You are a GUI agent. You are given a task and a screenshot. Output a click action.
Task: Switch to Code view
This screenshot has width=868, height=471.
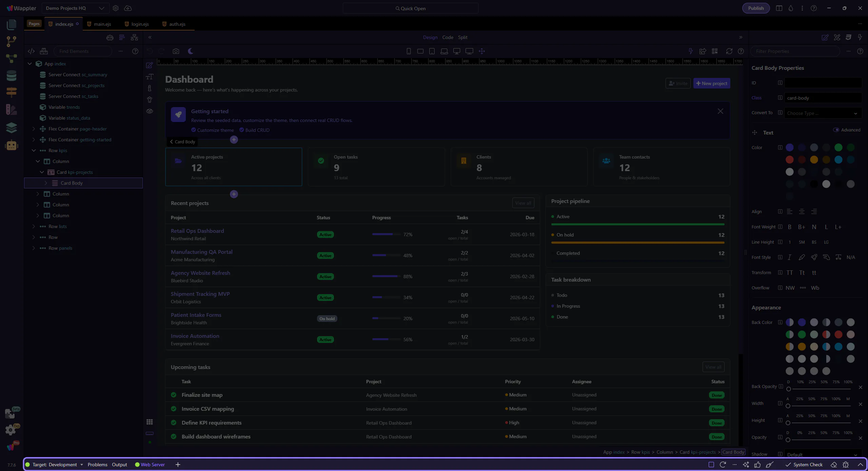pyautogui.click(x=448, y=37)
